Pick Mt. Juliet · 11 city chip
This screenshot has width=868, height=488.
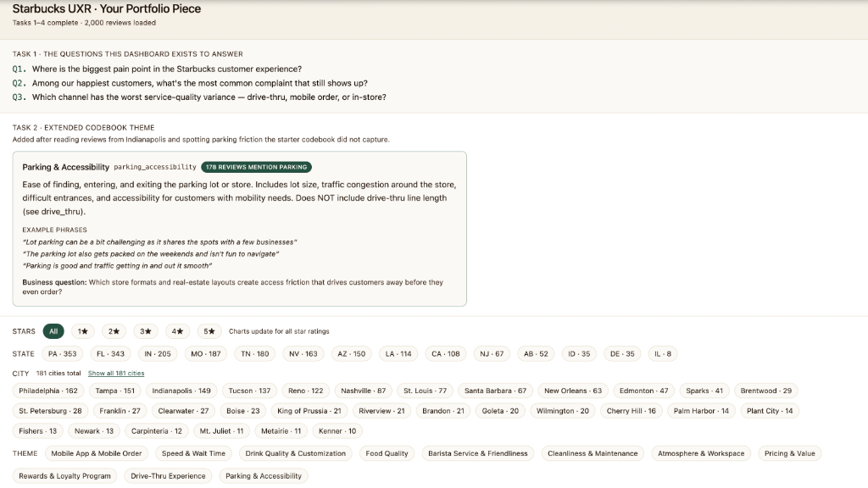click(x=221, y=431)
